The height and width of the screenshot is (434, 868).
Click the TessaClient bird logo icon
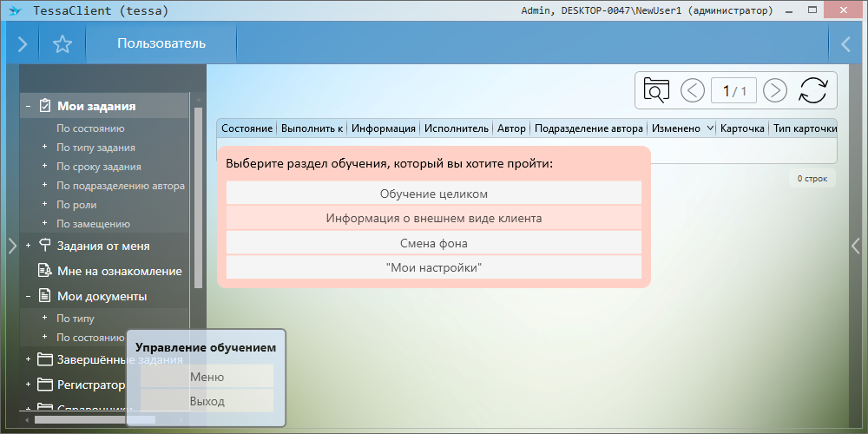(14, 11)
